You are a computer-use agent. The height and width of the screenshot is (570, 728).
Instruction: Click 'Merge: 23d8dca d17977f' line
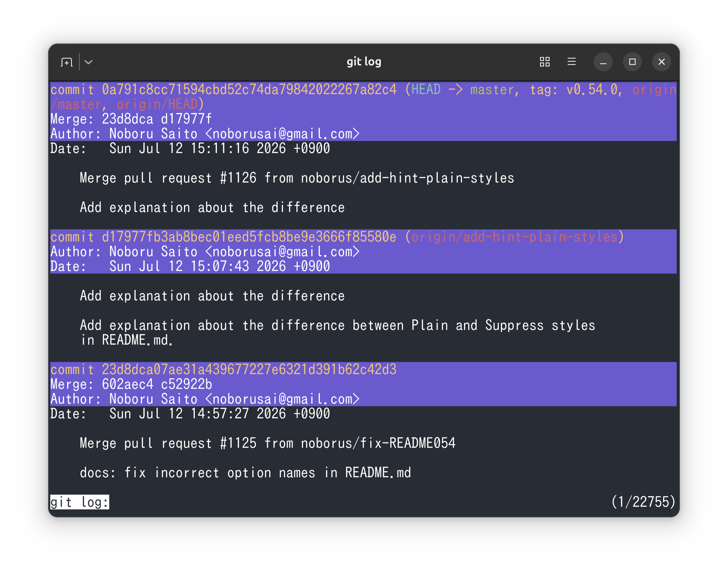[x=131, y=119]
